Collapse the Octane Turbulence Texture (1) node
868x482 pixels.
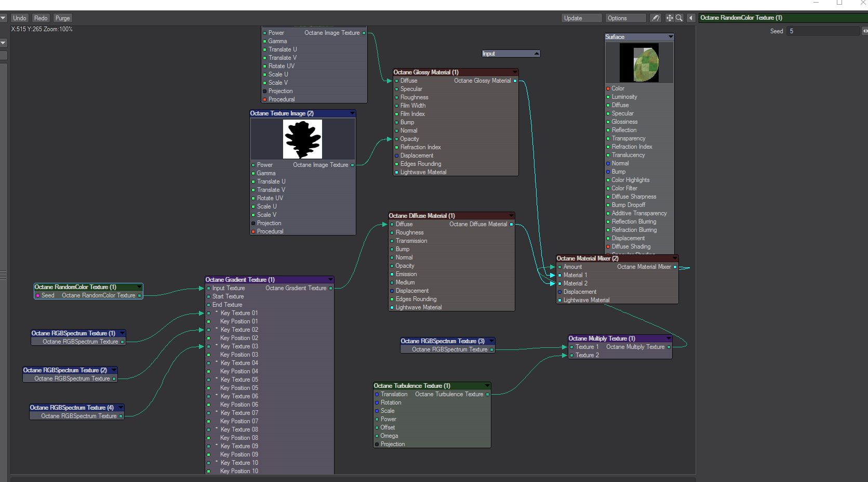(x=487, y=386)
